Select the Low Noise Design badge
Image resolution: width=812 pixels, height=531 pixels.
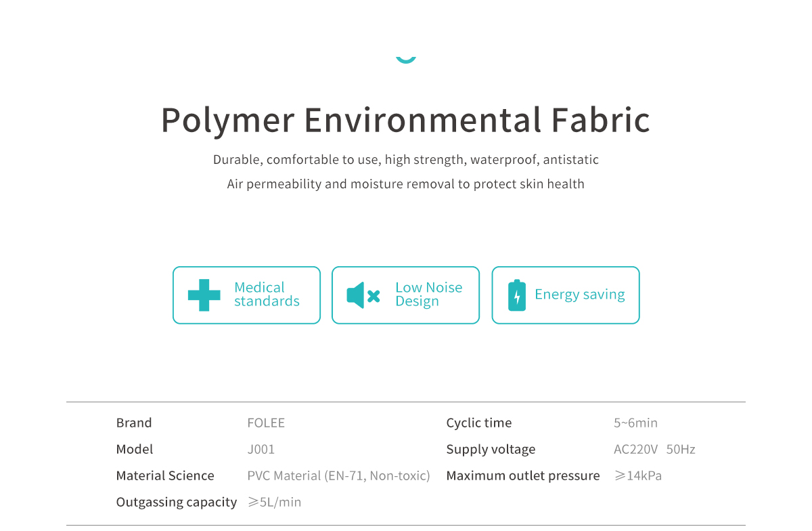coord(405,295)
